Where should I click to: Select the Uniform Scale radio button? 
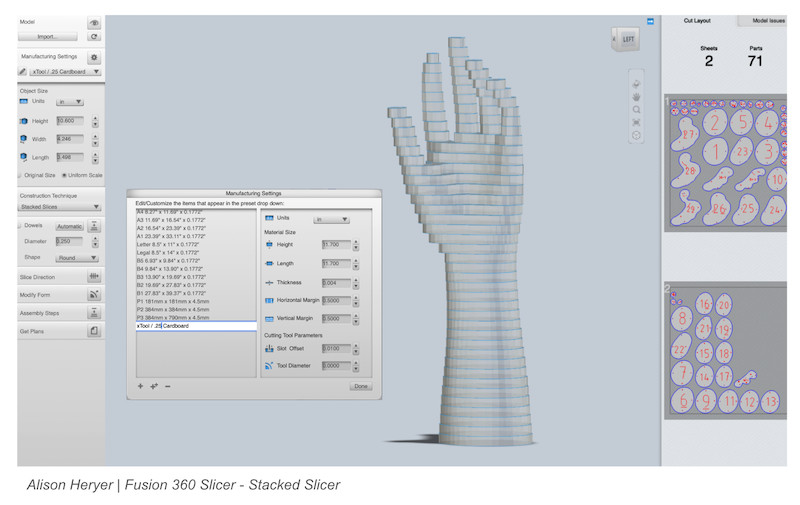coord(66,175)
